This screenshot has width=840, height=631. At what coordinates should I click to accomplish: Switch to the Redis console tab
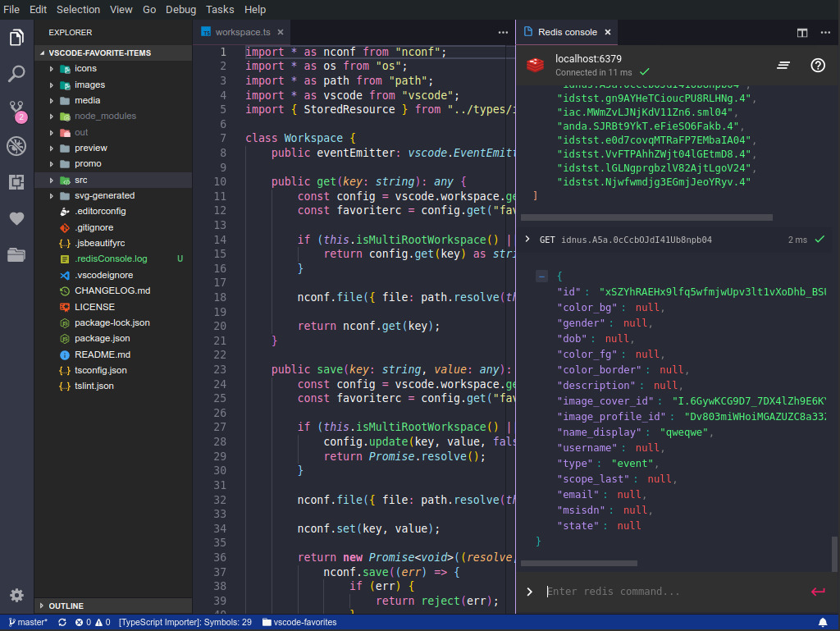[566, 32]
